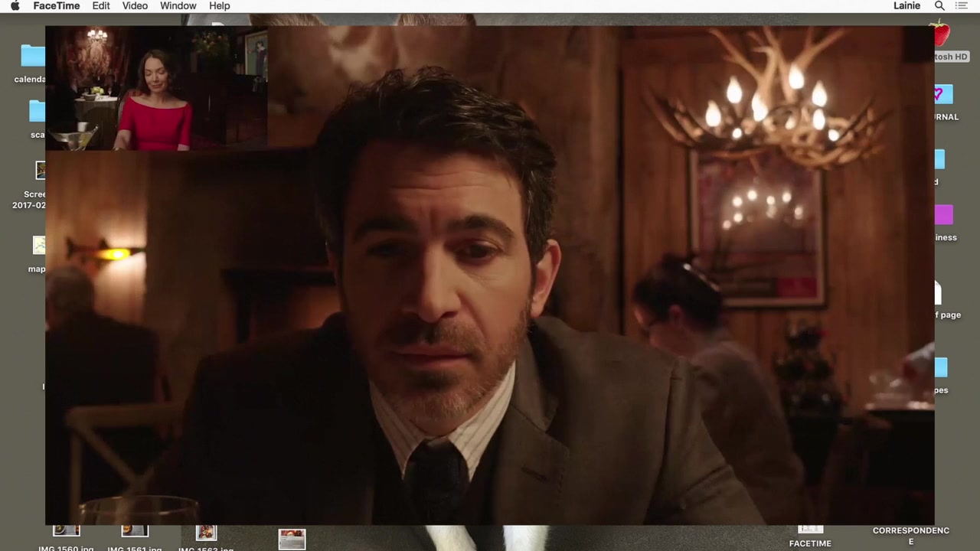Open the FaceTime application menu
980x551 pixels.
tap(56, 6)
